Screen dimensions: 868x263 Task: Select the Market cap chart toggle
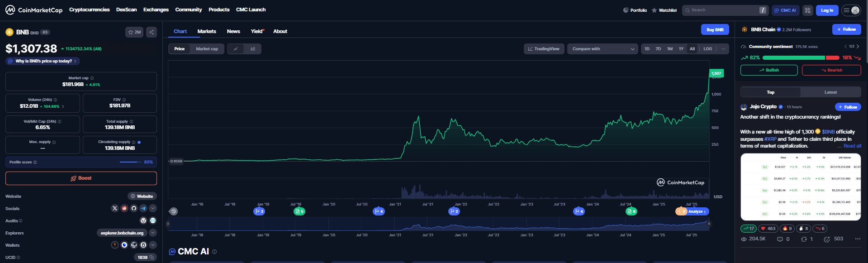pos(207,49)
